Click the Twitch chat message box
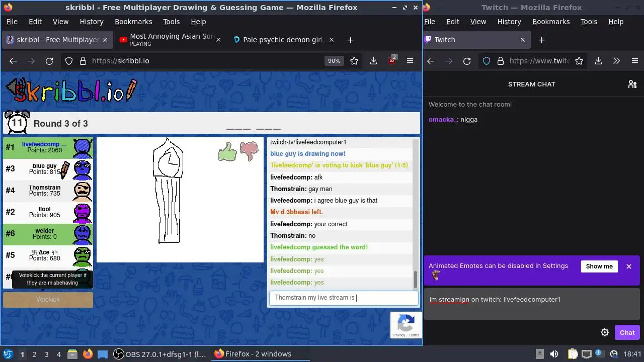The height and width of the screenshot is (362, 644). (x=531, y=305)
